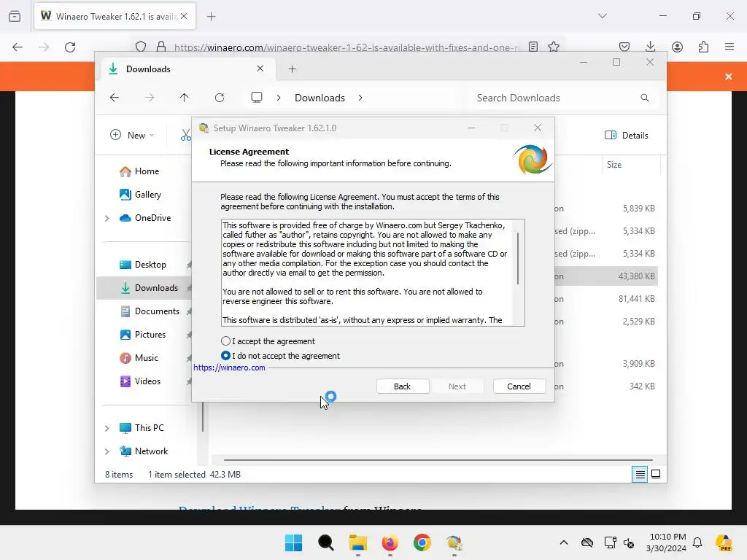The height and width of the screenshot is (560, 747).
Task: Open the https://winaero.com link in setup
Action: click(x=229, y=367)
